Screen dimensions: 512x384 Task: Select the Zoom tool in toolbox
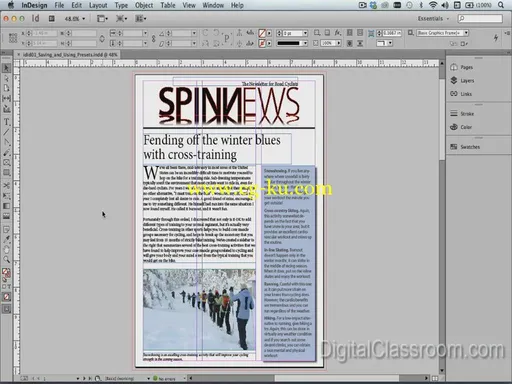coord(6,260)
